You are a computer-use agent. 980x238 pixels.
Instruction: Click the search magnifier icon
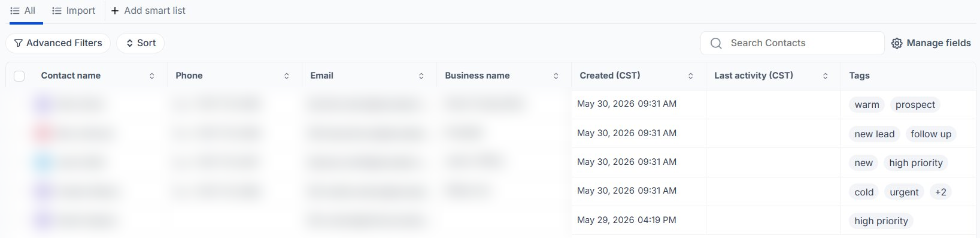pos(715,43)
